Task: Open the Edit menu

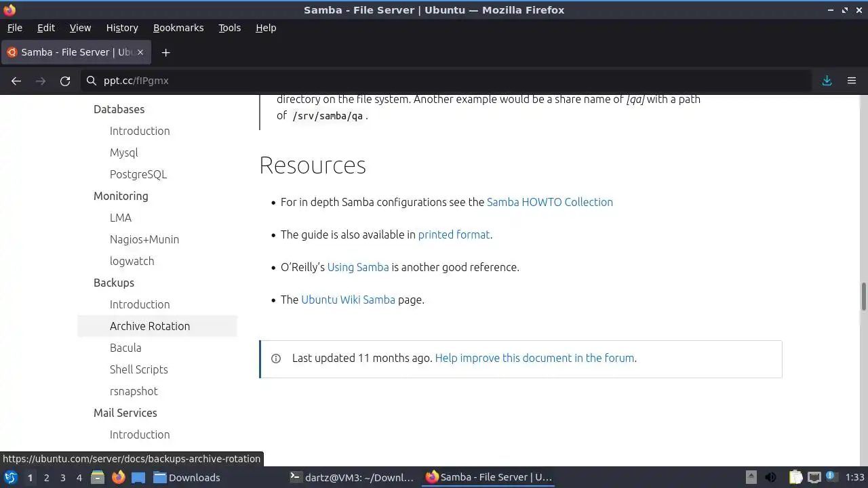Action: point(46,28)
